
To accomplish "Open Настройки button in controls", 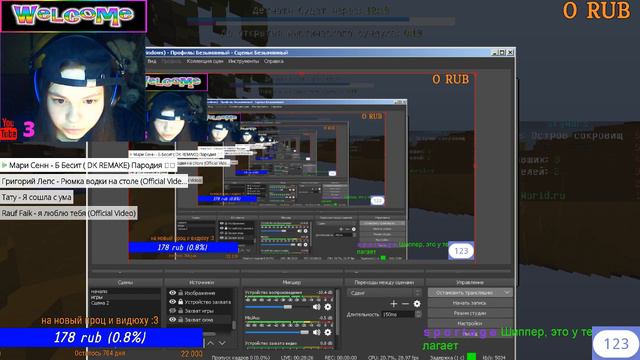I will 470,323.
